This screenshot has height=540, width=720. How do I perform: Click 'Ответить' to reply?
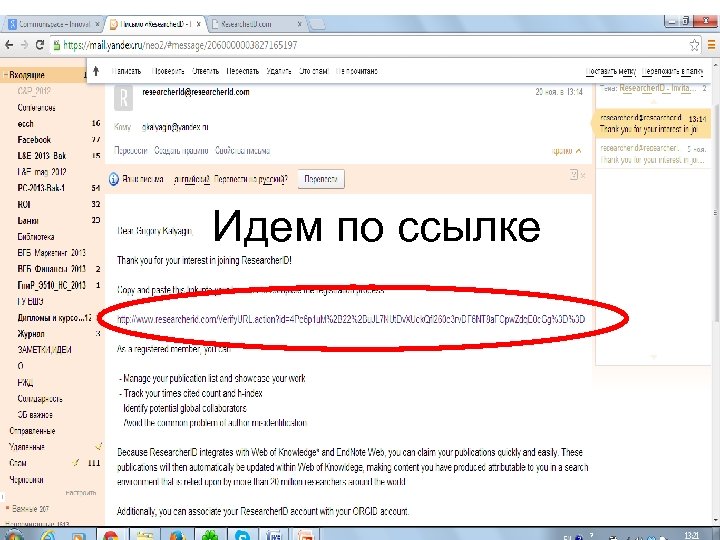tap(205, 71)
